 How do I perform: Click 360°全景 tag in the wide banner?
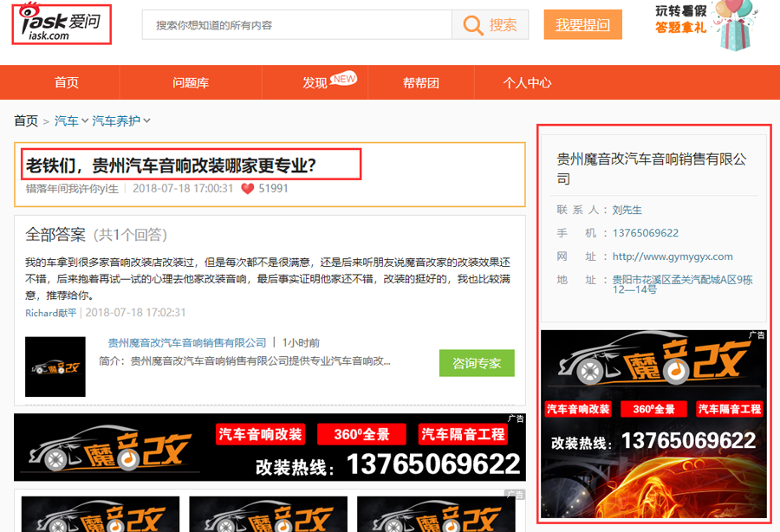[x=361, y=434]
